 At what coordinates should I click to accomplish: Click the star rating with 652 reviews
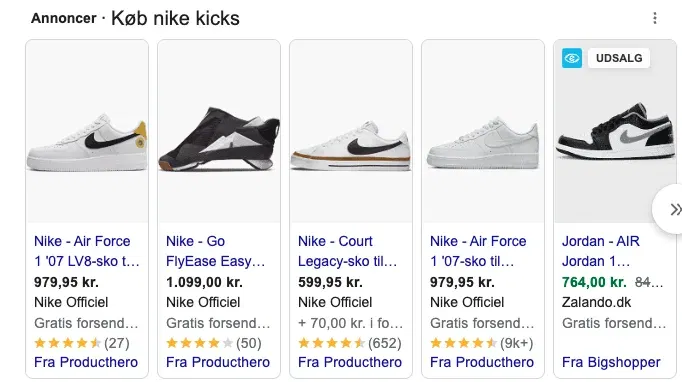(x=350, y=343)
